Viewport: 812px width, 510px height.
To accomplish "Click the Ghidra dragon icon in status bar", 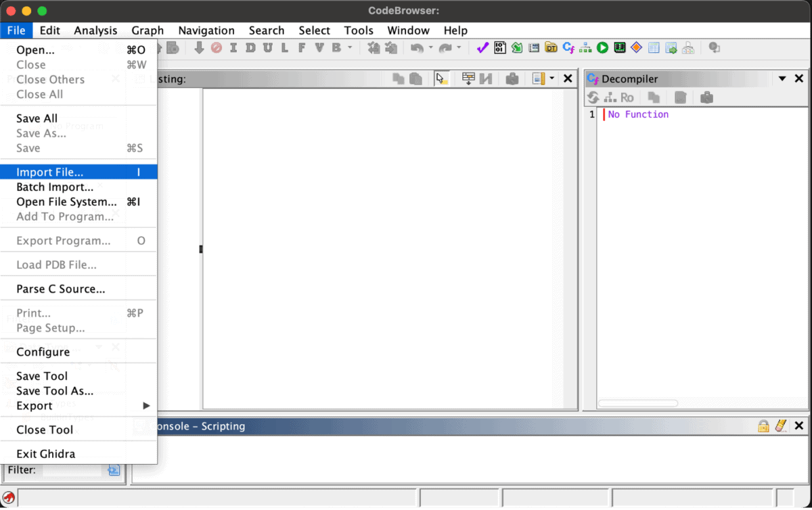I will (9, 497).
